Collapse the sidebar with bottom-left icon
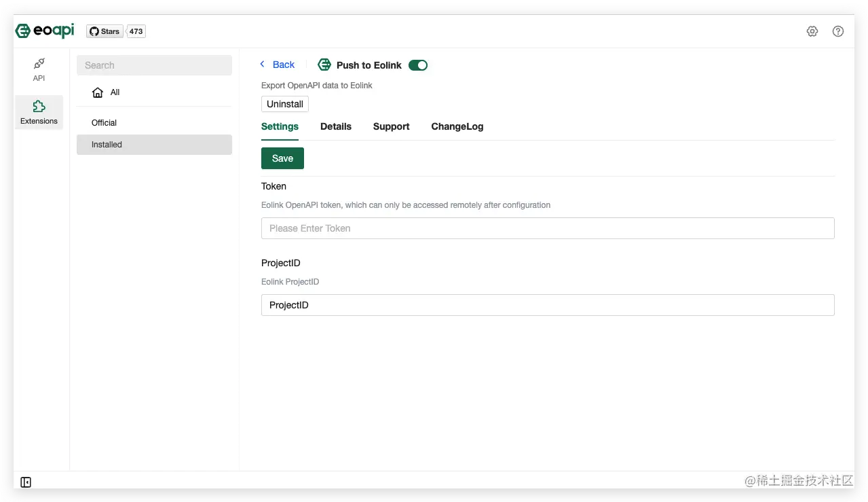This screenshot has width=868, height=502. click(26, 482)
